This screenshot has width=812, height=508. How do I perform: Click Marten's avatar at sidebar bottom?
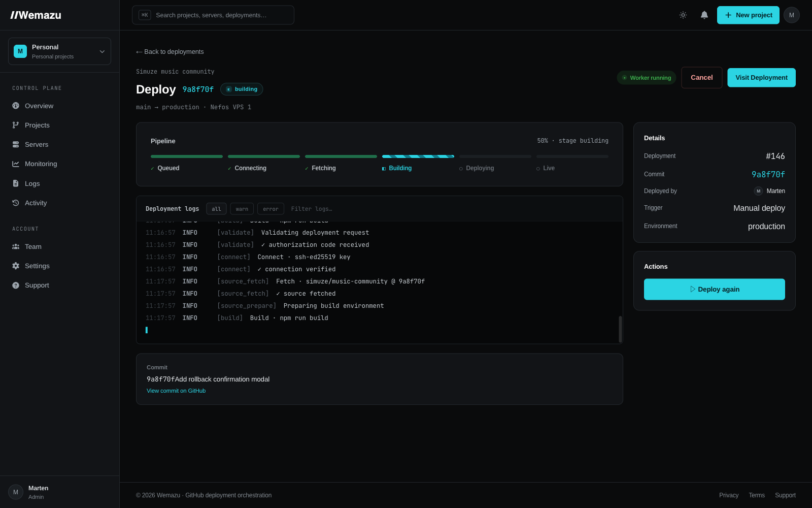(x=16, y=492)
